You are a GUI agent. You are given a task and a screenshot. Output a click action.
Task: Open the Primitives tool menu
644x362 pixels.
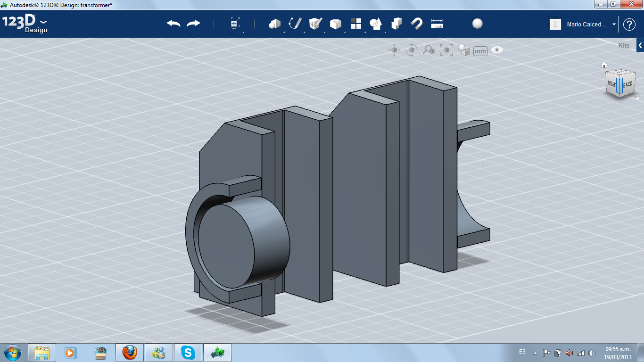click(x=274, y=24)
